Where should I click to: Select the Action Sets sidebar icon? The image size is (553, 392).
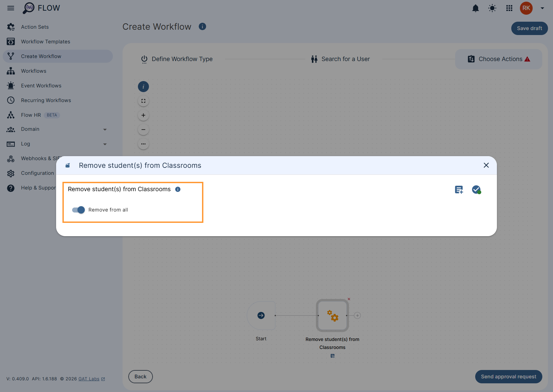tap(11, 27)
